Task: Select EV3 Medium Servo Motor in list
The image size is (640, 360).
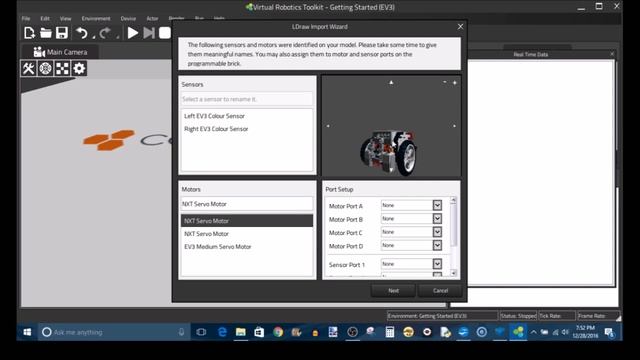Action: coord(247,247)
